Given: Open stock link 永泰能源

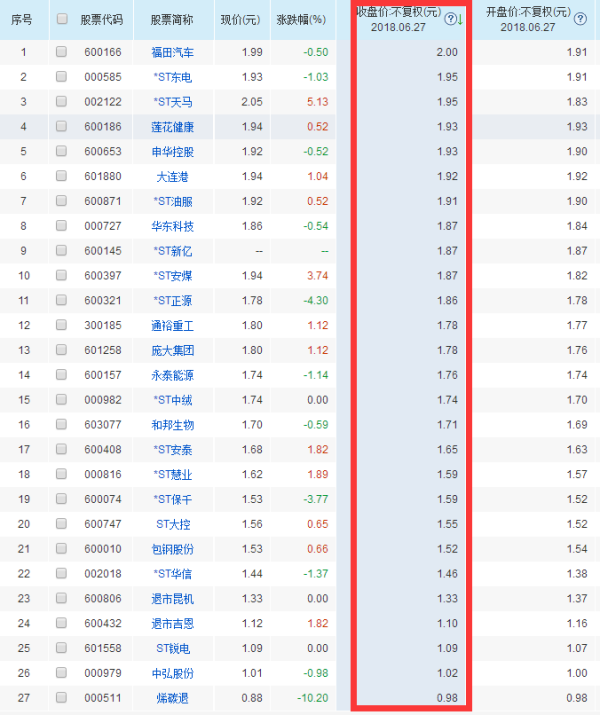Looking at the screenshot, I should click(x=172, y=375).
